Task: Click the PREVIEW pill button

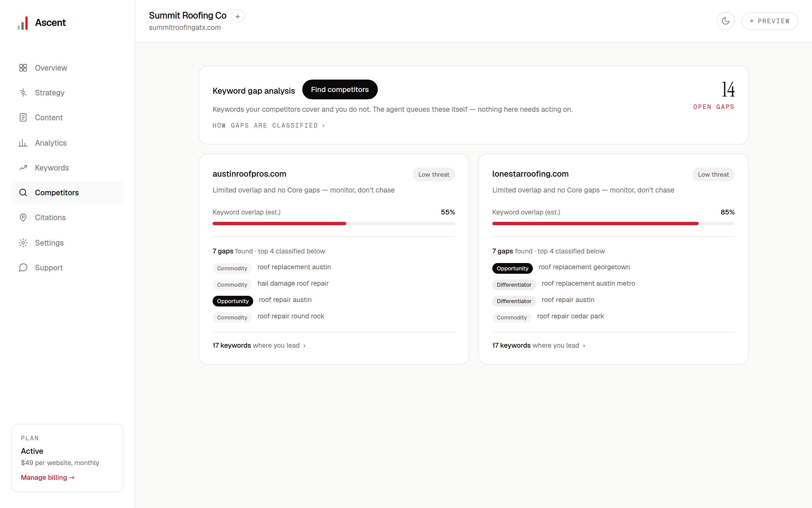Action: [769, 21]
